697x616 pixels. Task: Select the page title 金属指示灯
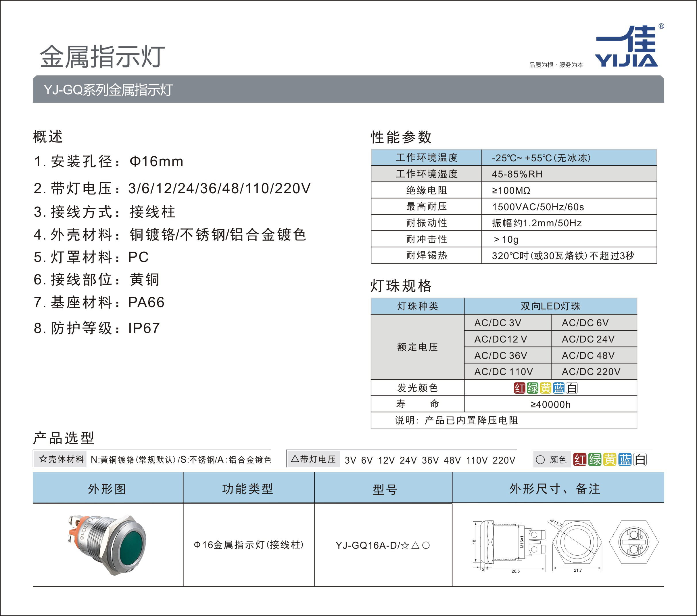[102, 56]
